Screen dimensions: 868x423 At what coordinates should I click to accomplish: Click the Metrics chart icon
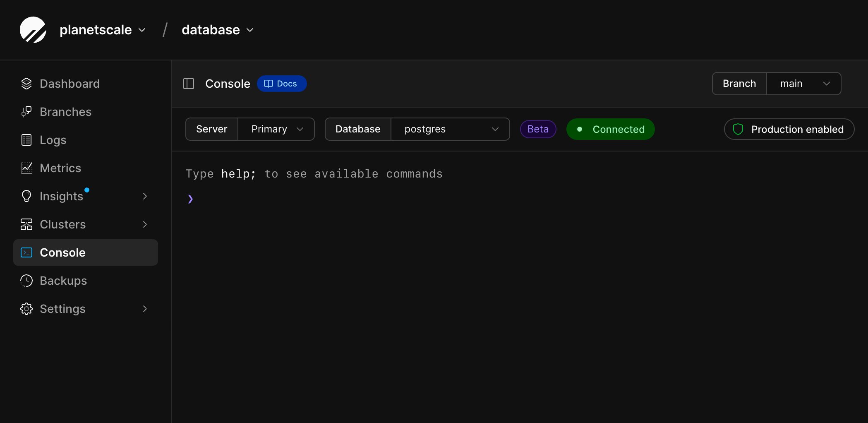26,168
